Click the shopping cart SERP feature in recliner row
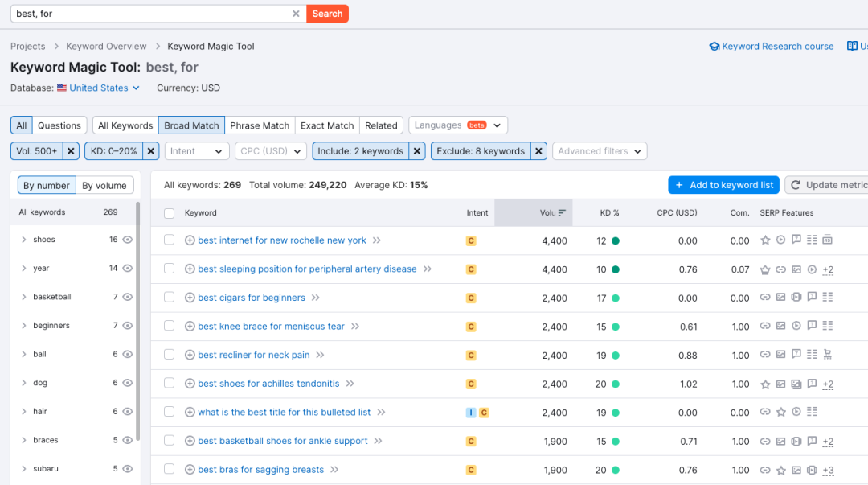Screen dimensions: 868x485 click(x=828, y=354)
